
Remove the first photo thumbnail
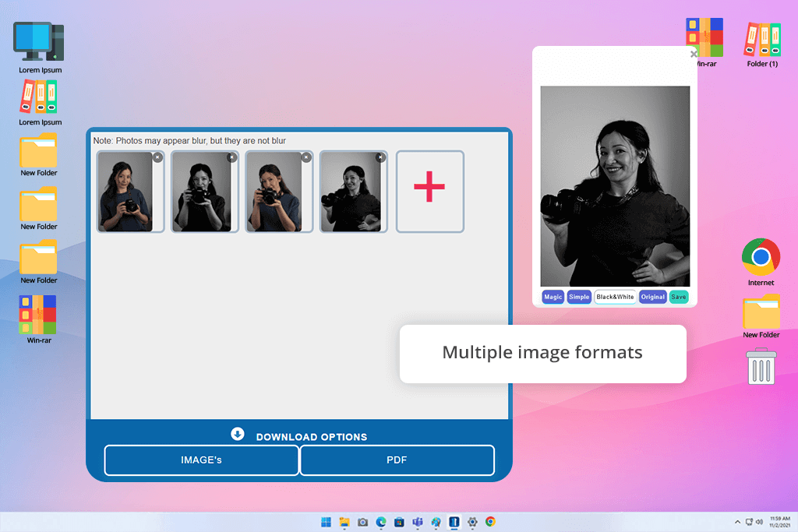[157, 157]
